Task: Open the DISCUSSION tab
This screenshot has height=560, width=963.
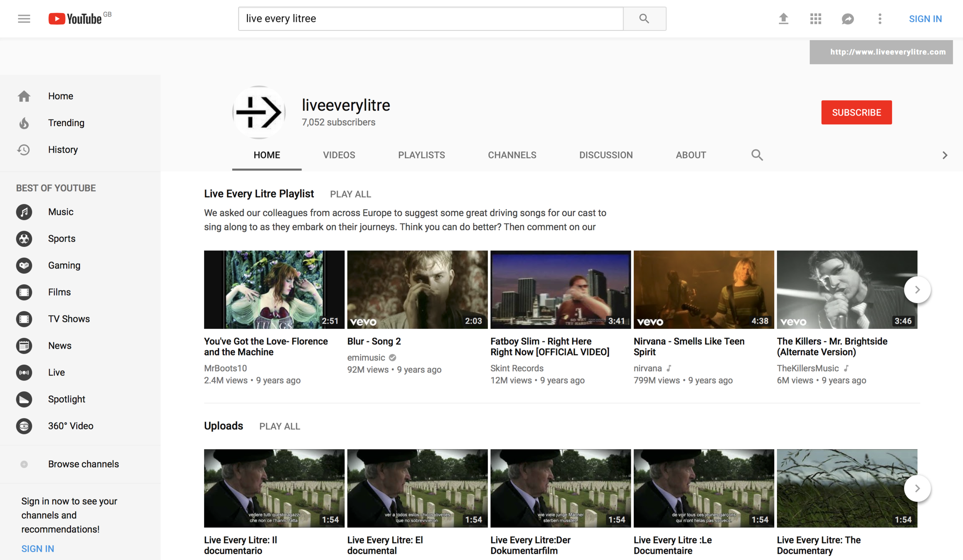Action: pos(606,155)
